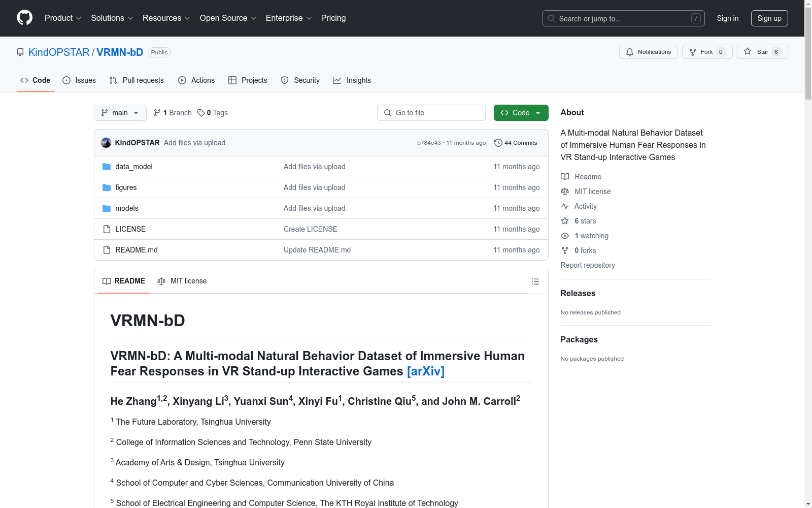This screenshot has width=812, height=508.
Task: Click the Sign in link
Action: click(x=728, y=18)
